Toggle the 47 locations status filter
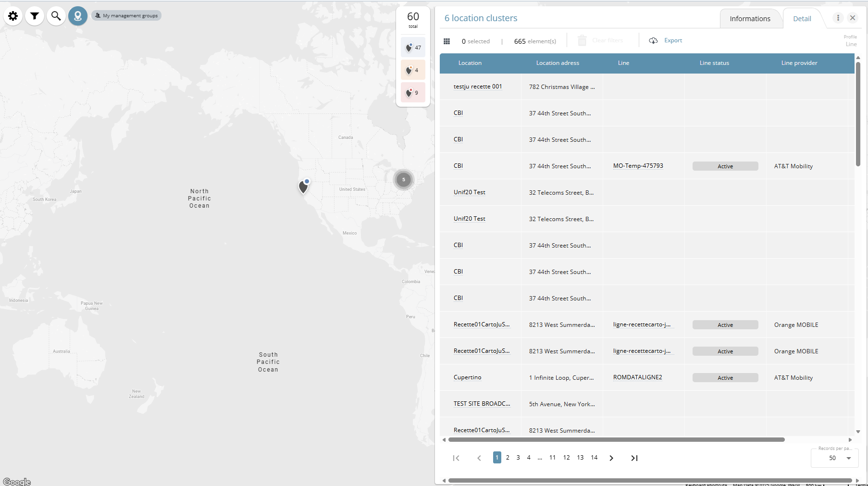This screenshot has width=868, height=486. tap(413, 48)
